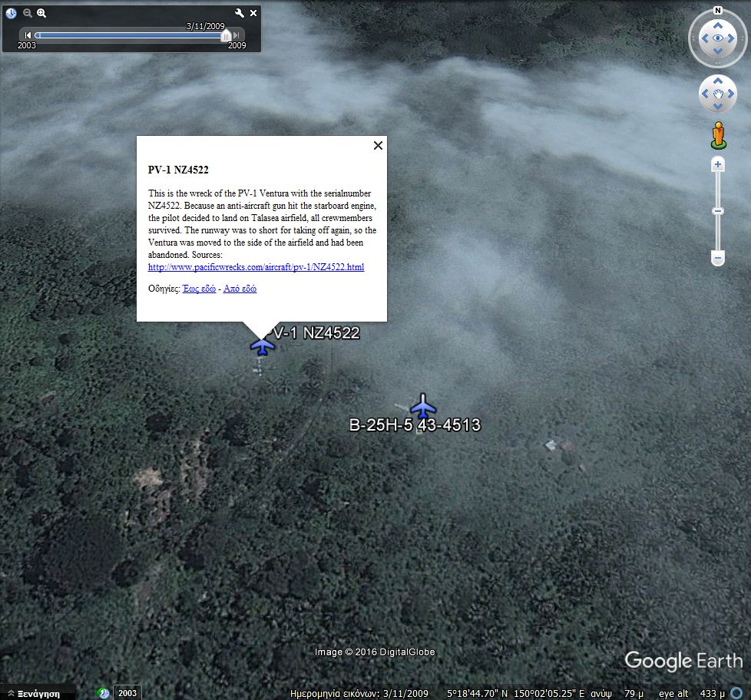Click the streaming progress circle icon
Viewport: 751px width, 700px height.
[736, 693]
